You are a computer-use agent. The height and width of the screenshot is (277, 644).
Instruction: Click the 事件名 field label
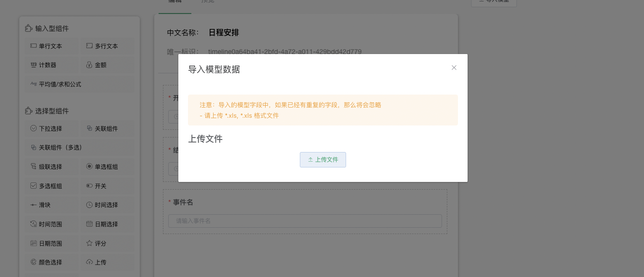click(183, 202)
